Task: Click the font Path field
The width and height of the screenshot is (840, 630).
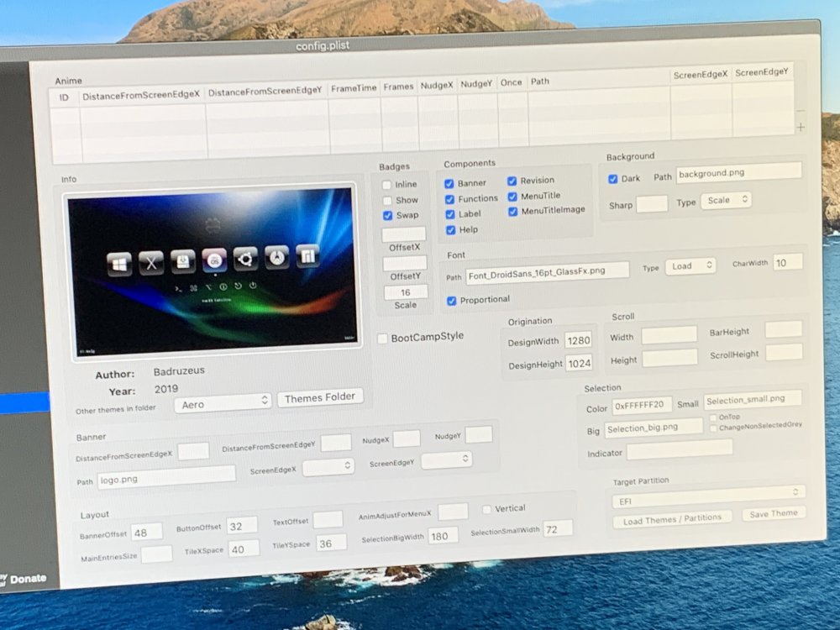Action: 547,272
